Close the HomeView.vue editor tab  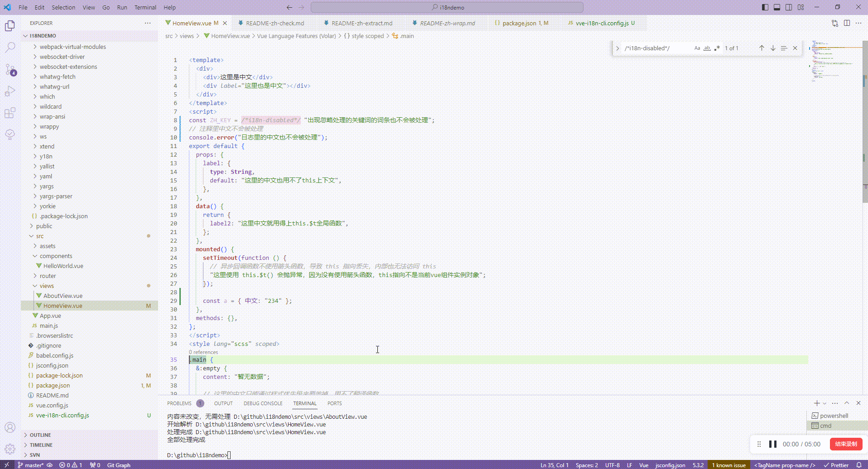tap(225, 23)
